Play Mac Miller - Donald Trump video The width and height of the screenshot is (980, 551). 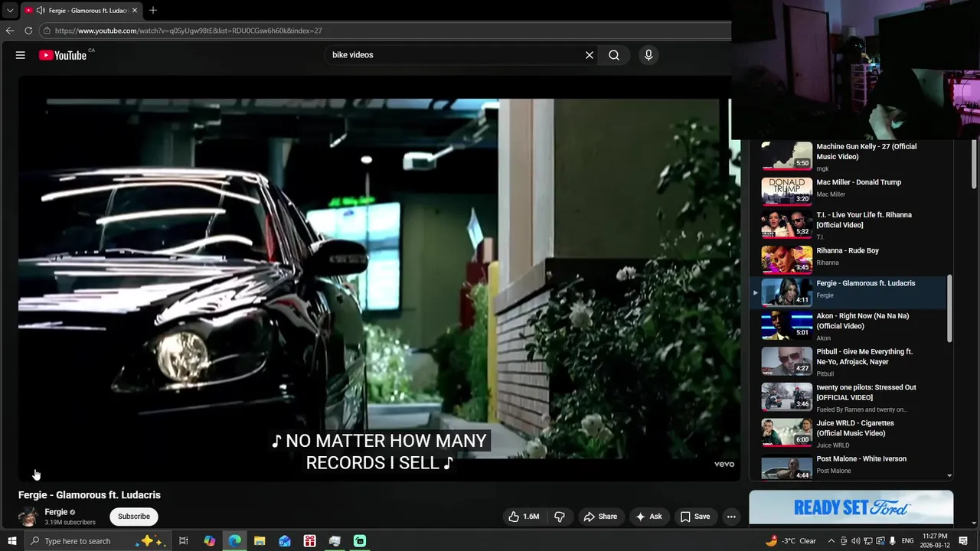(x=850, y=191)
